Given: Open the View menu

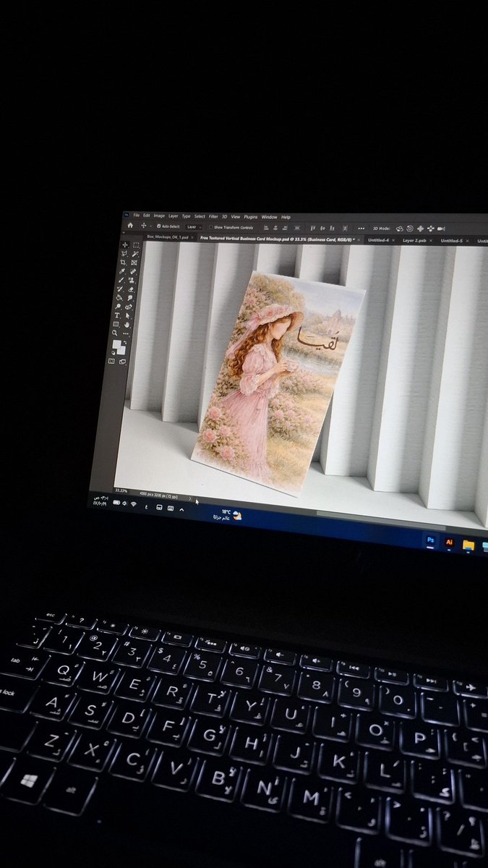Looking at the screenshot, I should pyautogui.click(x=236, y=217).
